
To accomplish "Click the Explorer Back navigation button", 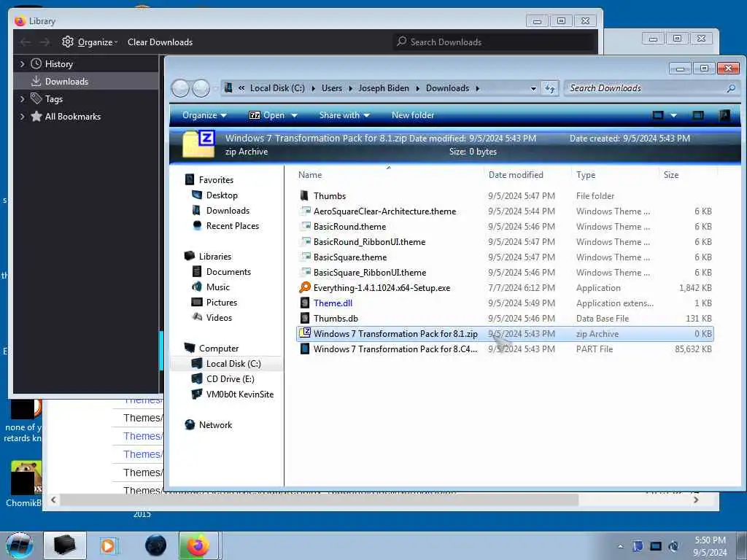I will pyautogui.click(x=180, y=88).
